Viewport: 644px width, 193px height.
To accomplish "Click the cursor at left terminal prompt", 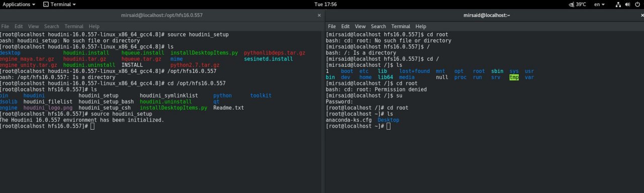I will click(92, 126).
